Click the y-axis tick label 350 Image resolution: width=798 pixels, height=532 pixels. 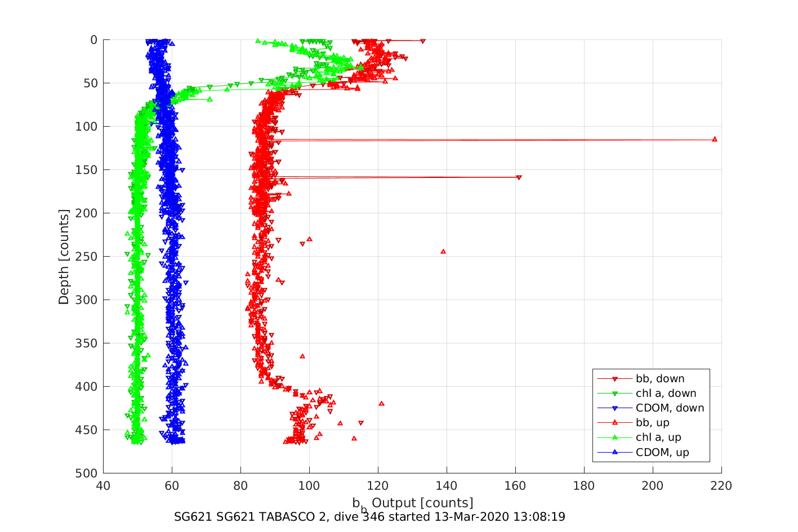point(86,343)
